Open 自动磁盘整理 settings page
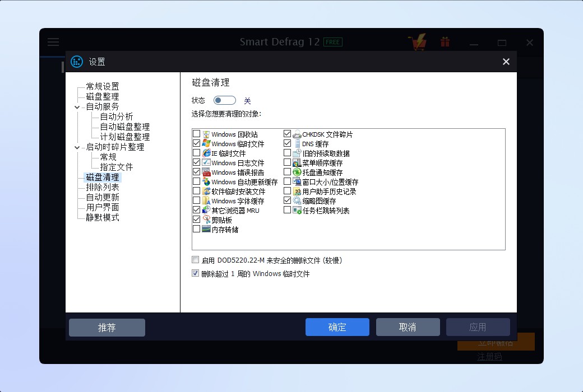 pos(125,127)
